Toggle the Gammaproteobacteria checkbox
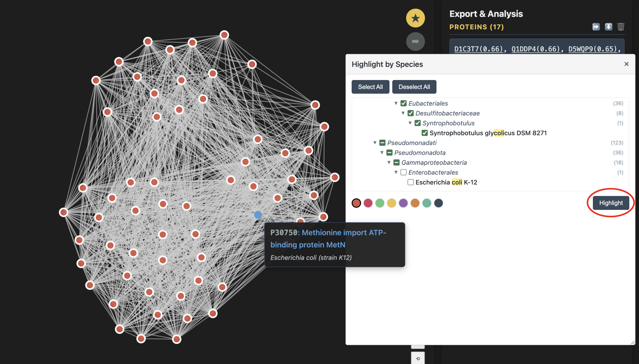This screenshot has width=639, height=364. [396, 162]
